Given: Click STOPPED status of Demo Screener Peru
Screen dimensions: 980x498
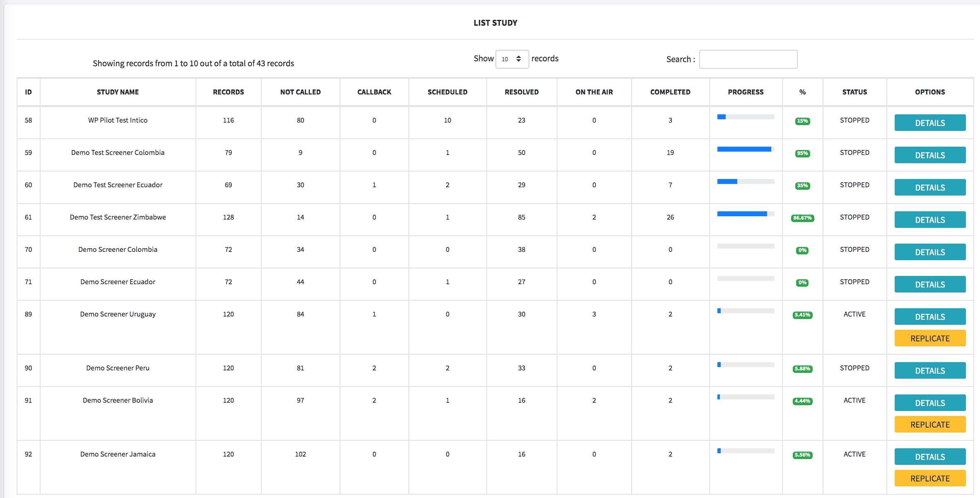Looking at the screenshot, I should (x=854, y=368).
